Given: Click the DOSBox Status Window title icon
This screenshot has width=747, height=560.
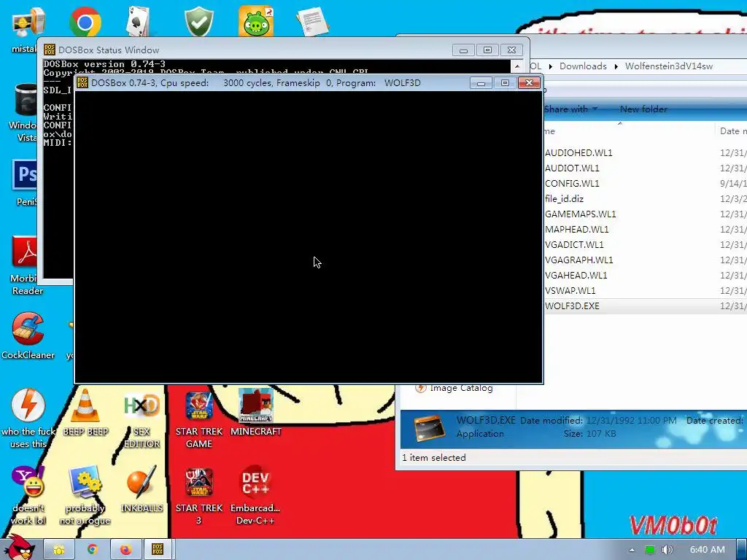Looking at the screenshot, I should point(49,50).
